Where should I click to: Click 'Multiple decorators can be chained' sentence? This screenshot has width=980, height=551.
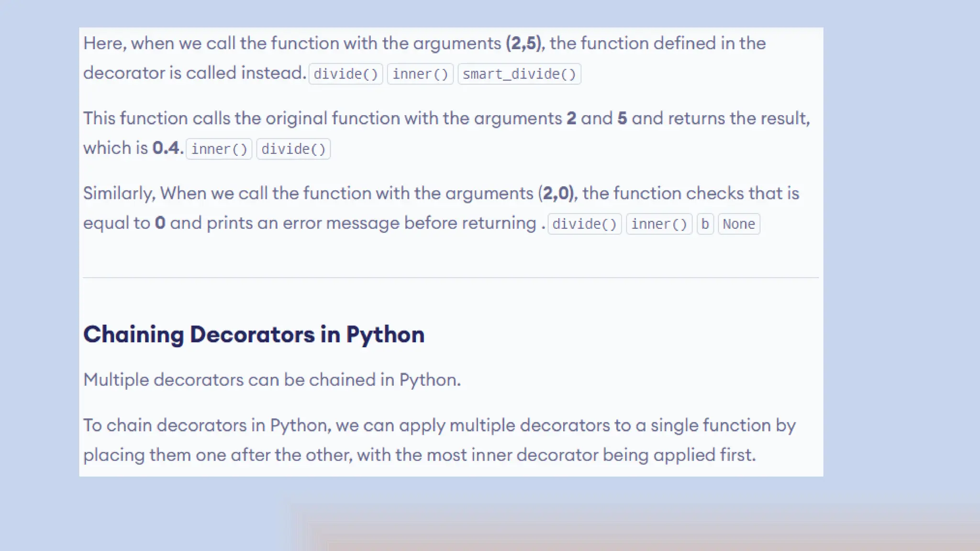[272, 380]
